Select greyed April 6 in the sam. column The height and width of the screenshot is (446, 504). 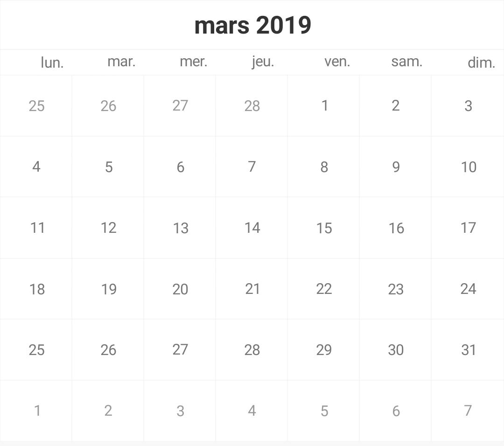(x=396, y=411)
